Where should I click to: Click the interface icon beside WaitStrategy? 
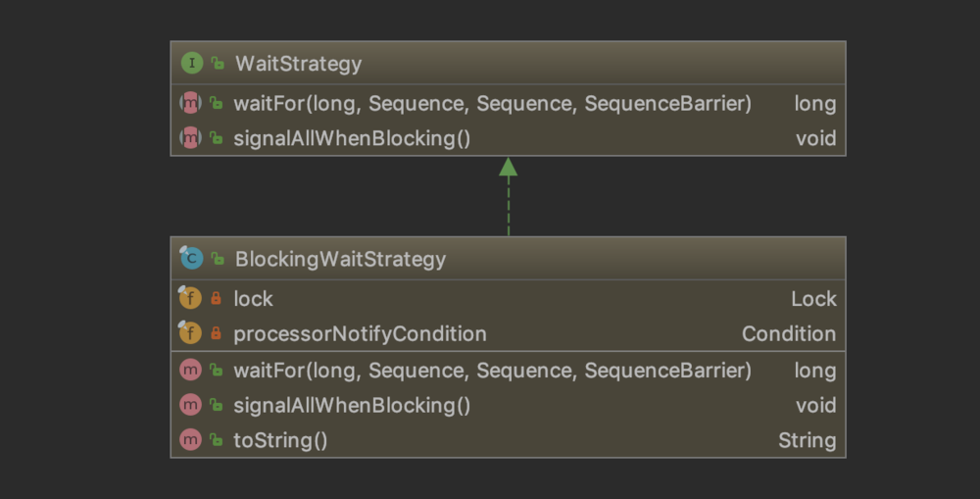click(x=191, y=64)
